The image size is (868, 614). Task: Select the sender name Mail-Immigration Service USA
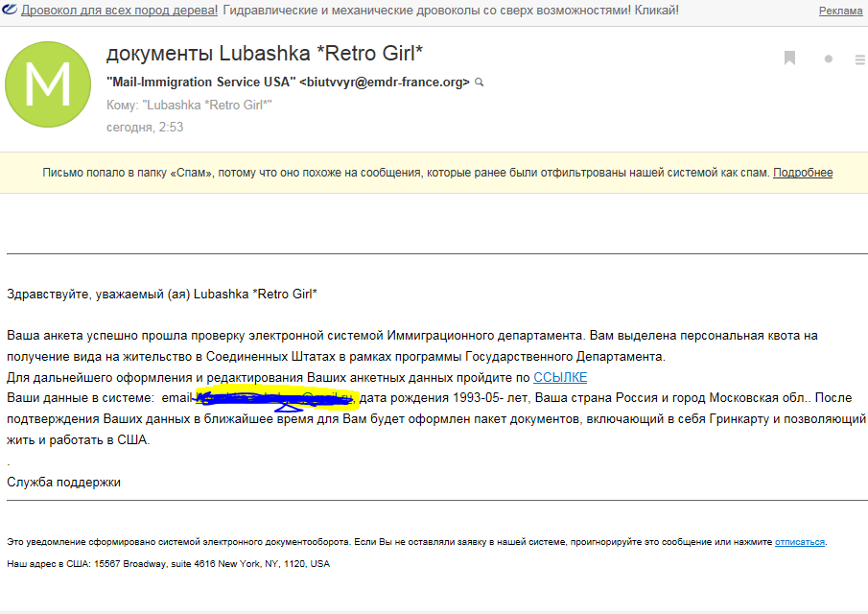[x=200, y=83]
